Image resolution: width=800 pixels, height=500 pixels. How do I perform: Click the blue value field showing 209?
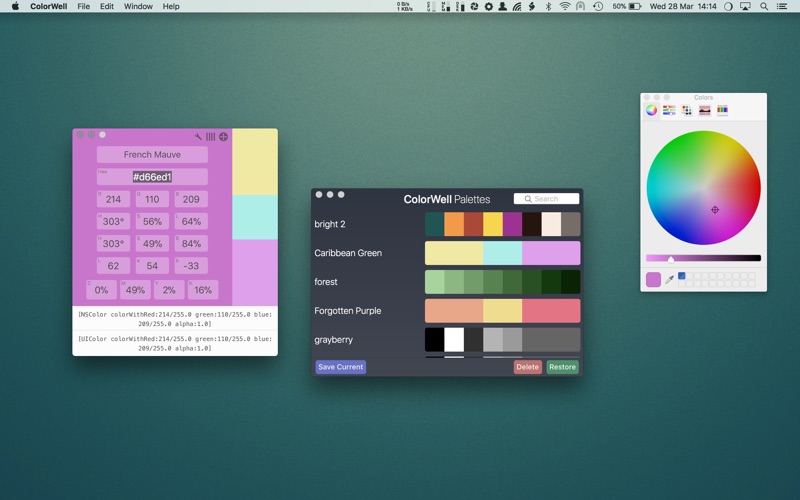click(x=191, y=199)
